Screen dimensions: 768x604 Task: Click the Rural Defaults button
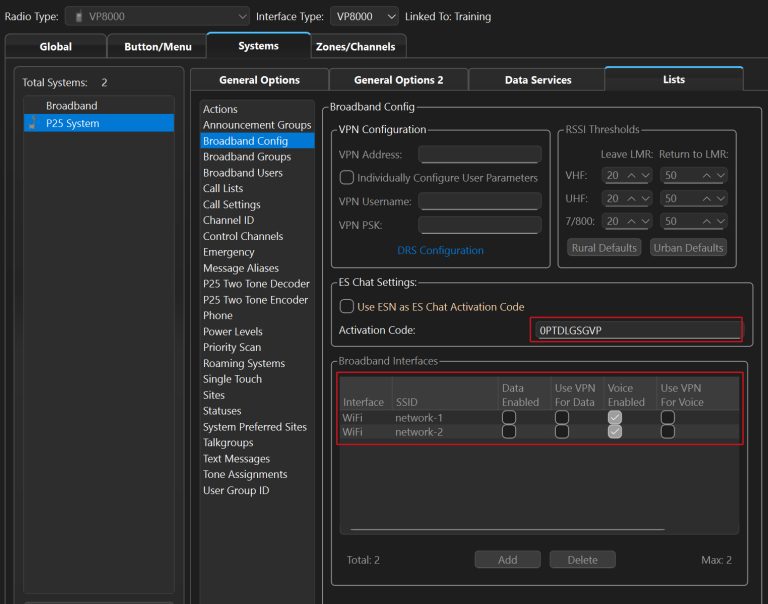tap(603, 248)
